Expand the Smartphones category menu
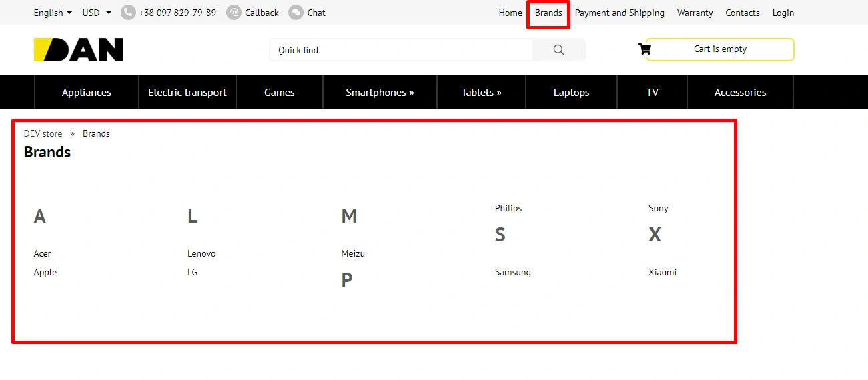868x380 pixels. coord(380,93)
